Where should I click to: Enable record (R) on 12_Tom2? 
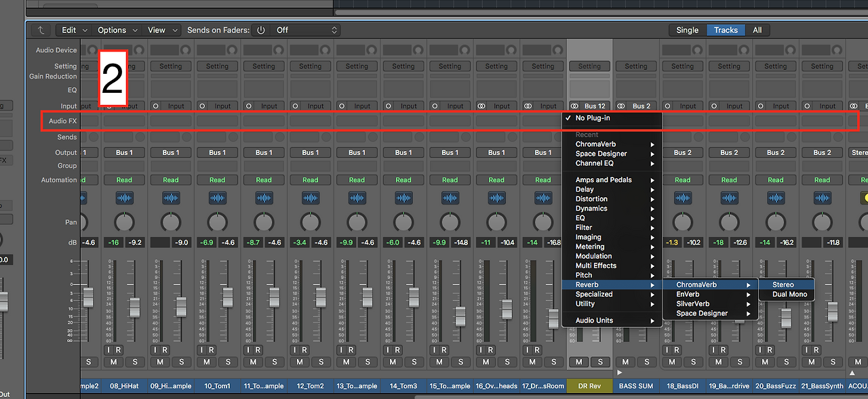304,350
